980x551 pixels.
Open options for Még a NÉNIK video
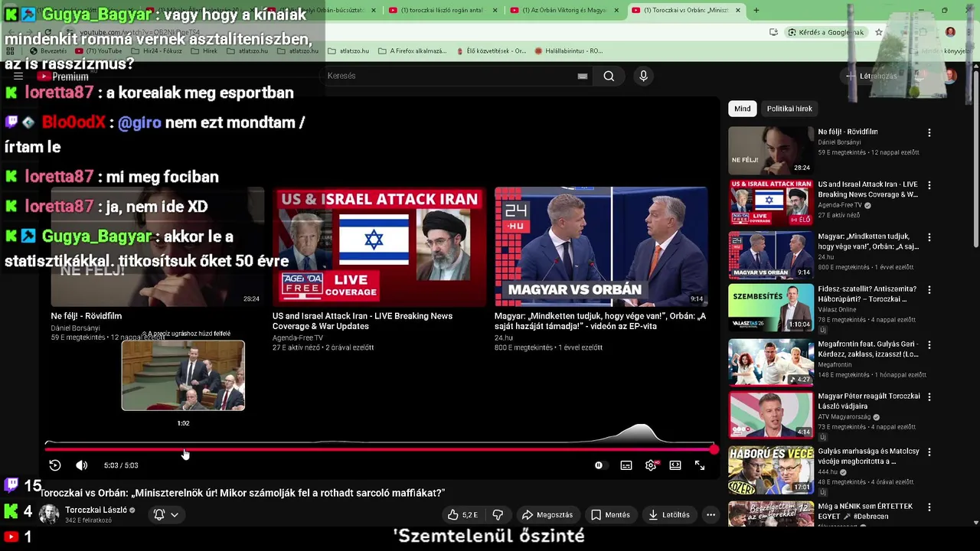point(929,507)
